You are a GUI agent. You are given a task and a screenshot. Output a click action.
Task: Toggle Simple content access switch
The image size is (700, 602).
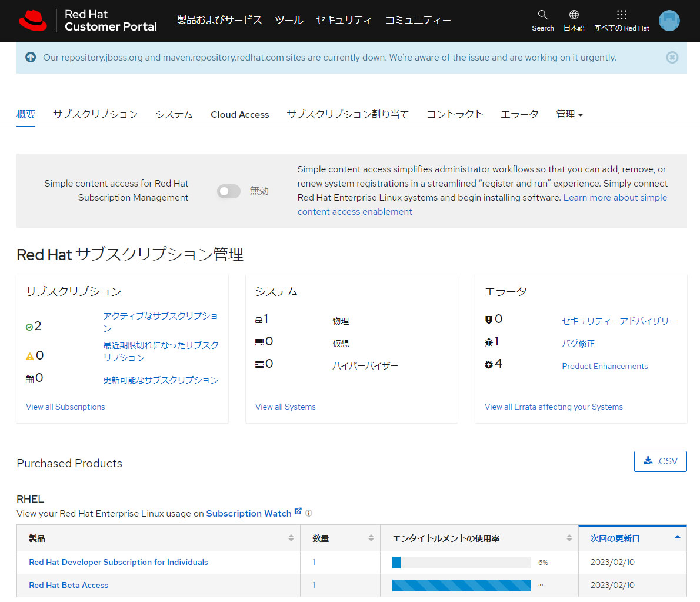coord(229,191)
